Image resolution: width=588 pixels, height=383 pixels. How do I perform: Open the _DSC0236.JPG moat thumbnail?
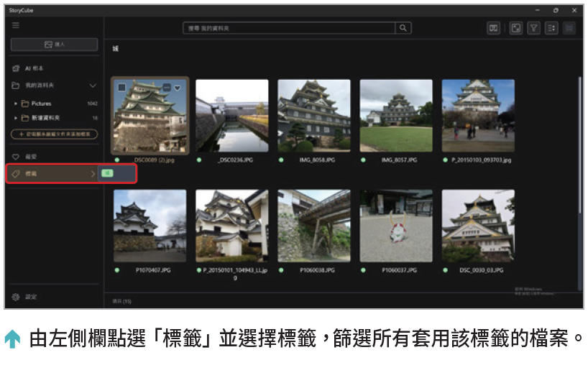[x=232, y=116]
